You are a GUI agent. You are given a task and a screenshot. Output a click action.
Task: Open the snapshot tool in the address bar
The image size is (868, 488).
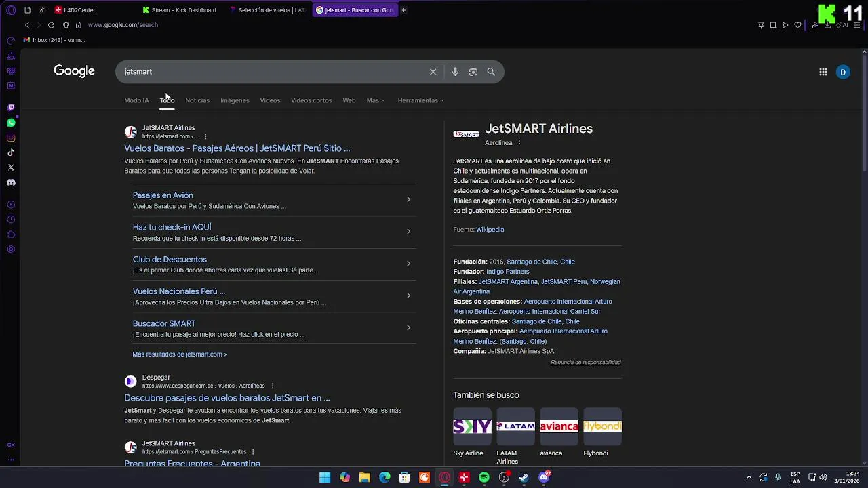(x=773, y=25)
